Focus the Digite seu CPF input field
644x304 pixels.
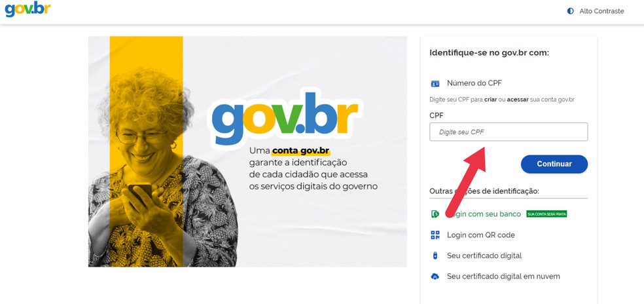(x=509, y=132)
